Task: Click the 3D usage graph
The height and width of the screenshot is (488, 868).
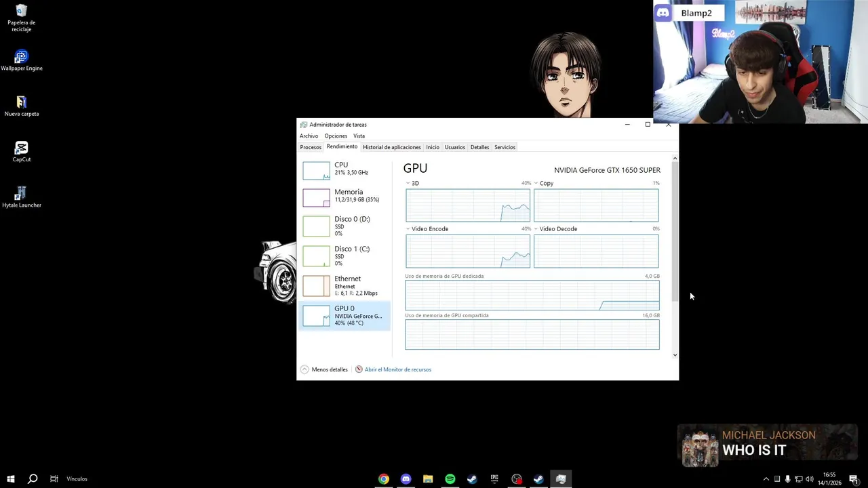Action: pos(468,205)
